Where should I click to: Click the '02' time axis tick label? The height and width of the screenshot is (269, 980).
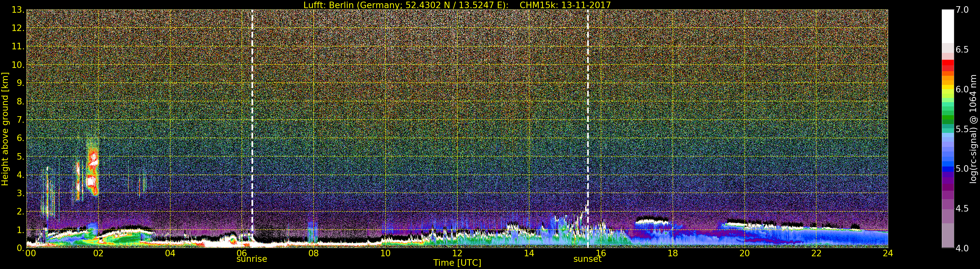coord(98,253)
